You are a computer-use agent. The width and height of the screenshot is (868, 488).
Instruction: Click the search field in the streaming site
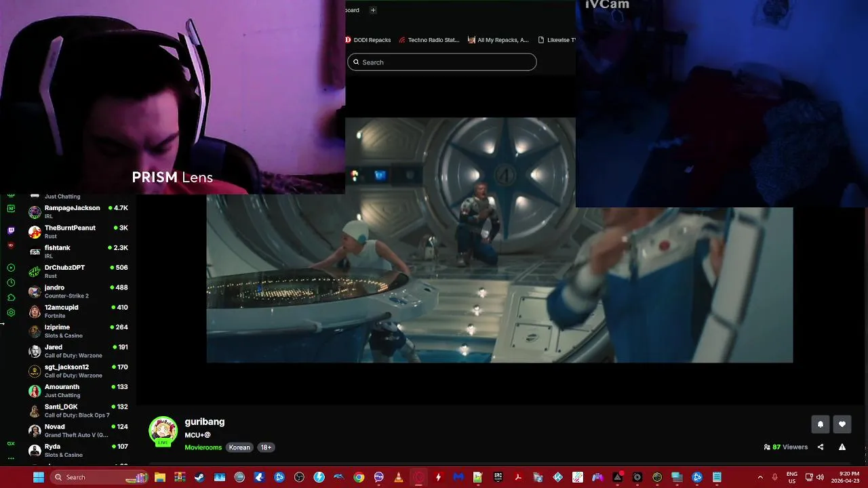coord(442,62)
